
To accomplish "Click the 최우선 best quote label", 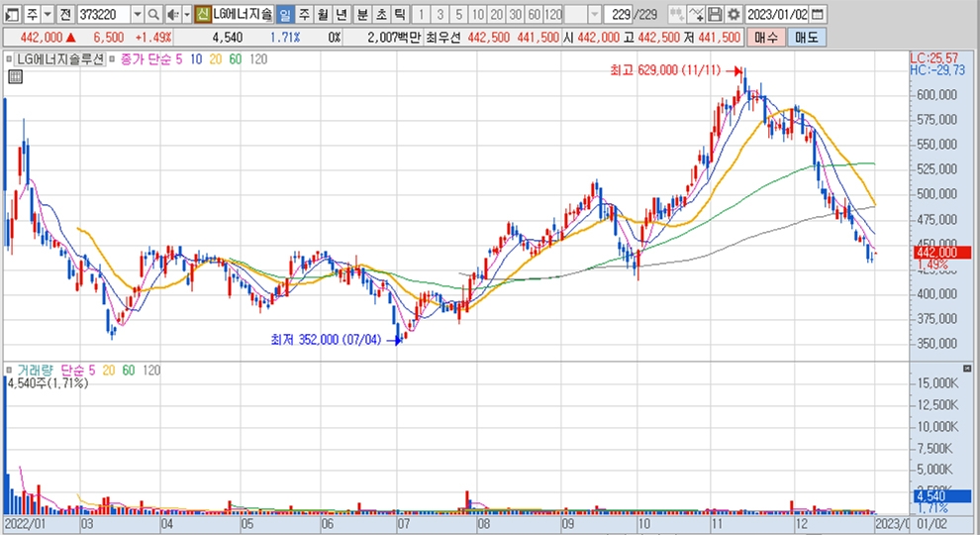I will [443, 38].
